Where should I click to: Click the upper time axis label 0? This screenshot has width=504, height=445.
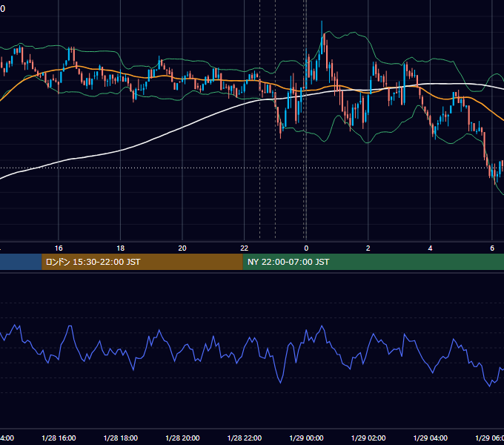(306, 248)
